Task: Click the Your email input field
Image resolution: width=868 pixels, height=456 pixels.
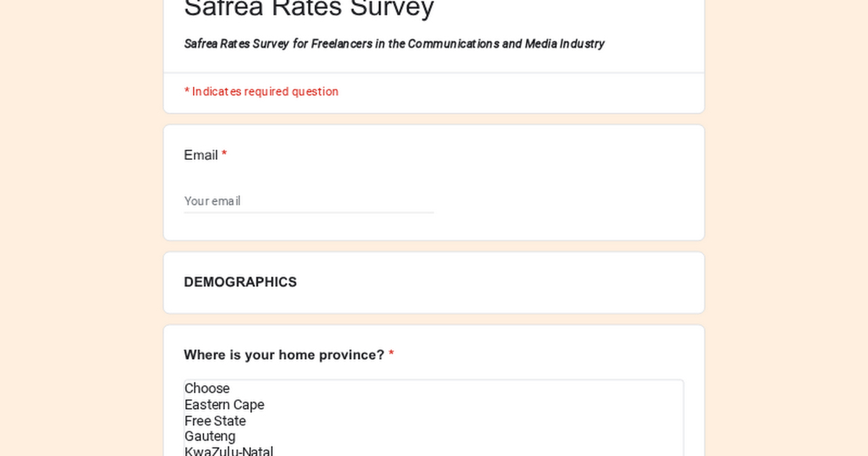Action: [308, 201]
